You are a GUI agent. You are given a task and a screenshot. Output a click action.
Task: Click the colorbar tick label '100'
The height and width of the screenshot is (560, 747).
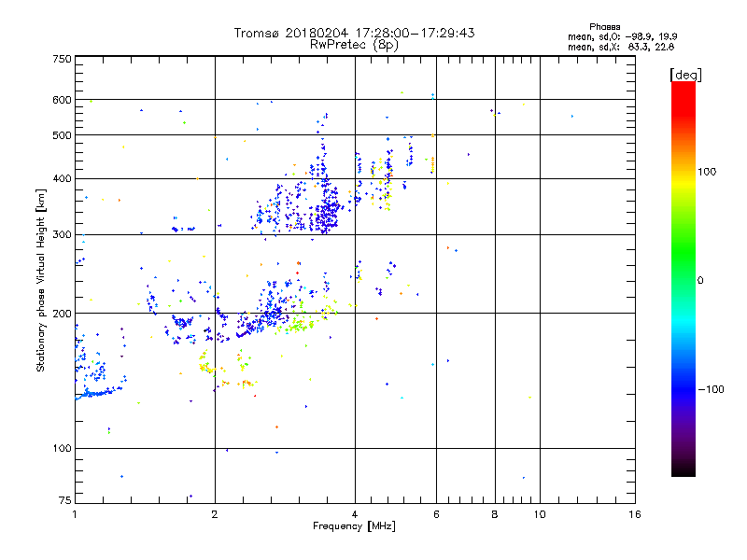coord(707,172)
